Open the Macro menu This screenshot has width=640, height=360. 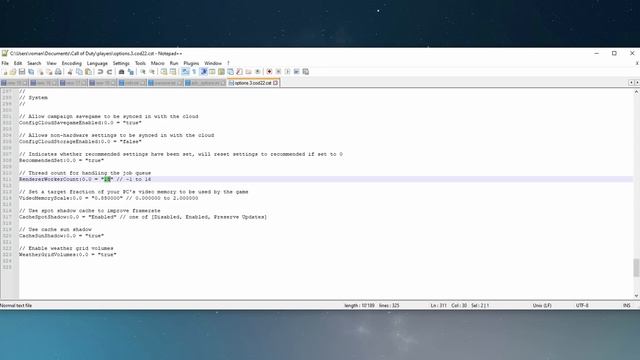[158, 63]
